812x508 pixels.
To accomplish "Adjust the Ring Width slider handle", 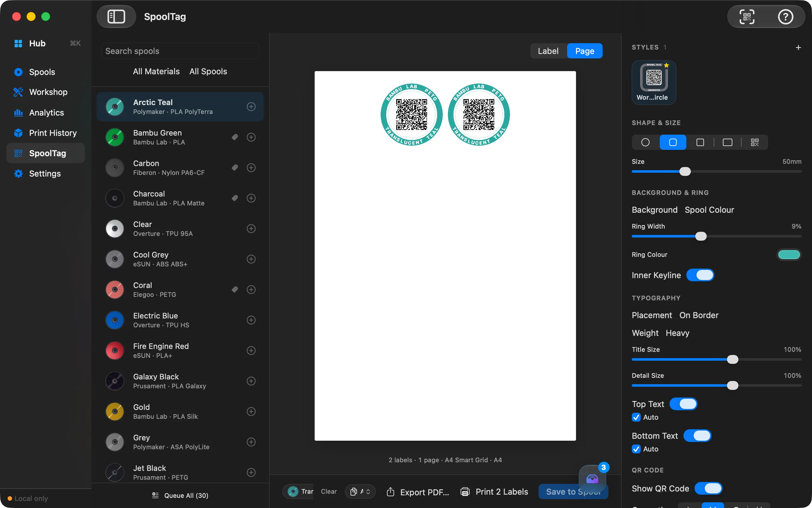I will [701, 236].
